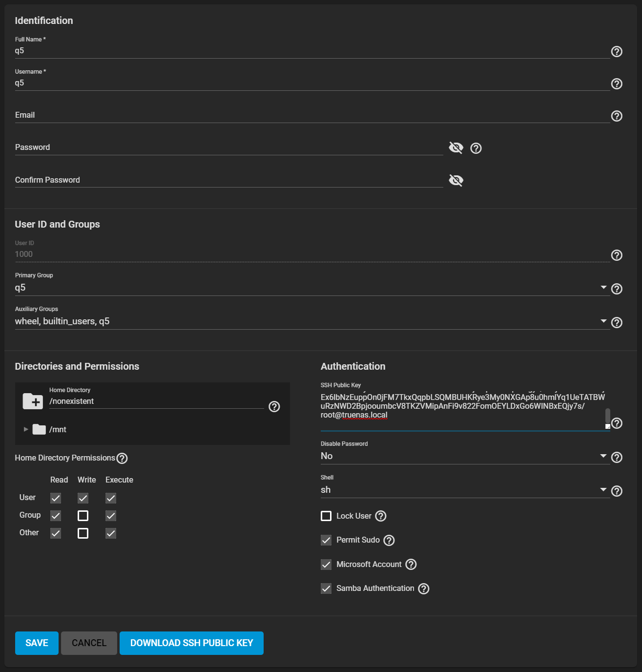Uncheck the Permit Sudo checkbox
This screenshot has height=672, width=642.
(326, 540)
